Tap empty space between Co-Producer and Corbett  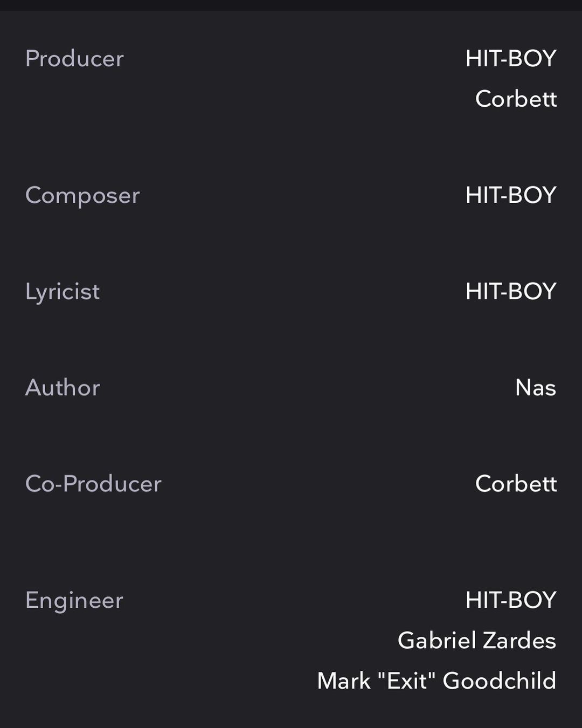(x=318, y=484)
